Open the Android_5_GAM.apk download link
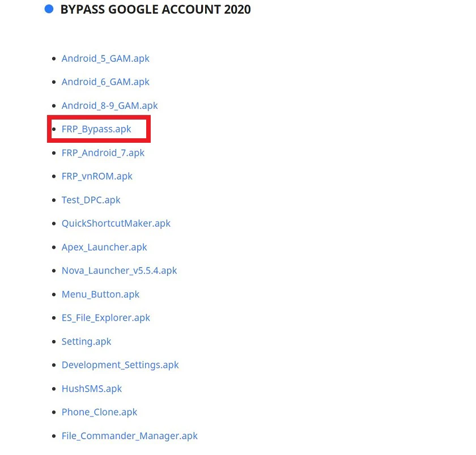 [105, 58]
